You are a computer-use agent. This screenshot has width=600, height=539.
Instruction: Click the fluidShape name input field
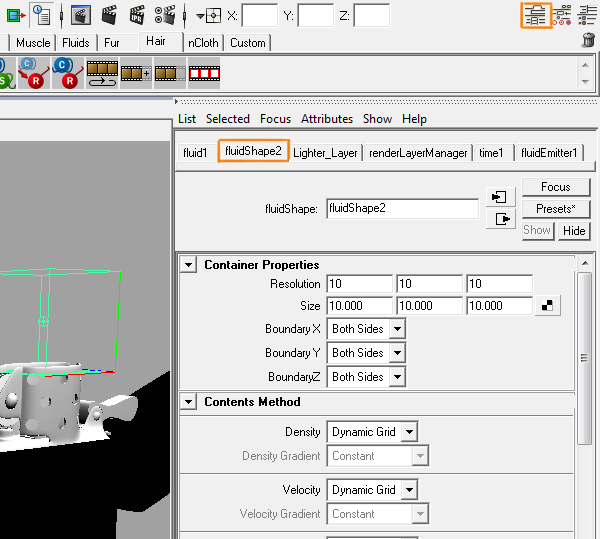402,208
